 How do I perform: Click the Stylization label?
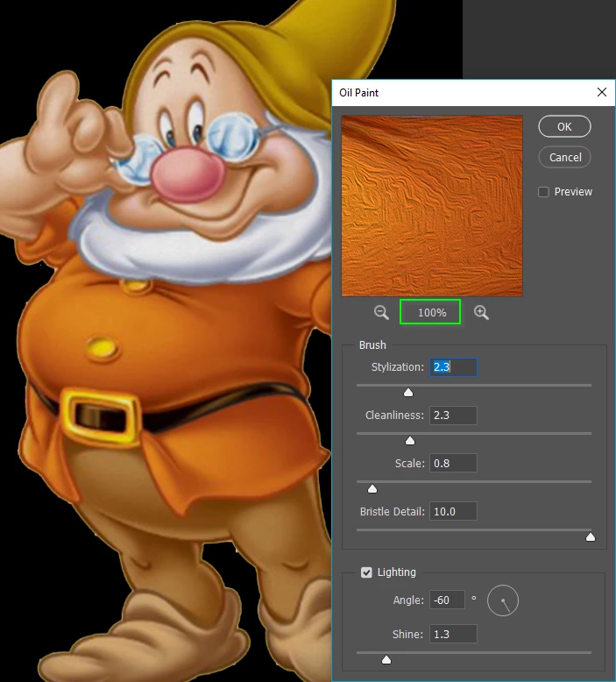pyautogui.click(x=397, y=367)
